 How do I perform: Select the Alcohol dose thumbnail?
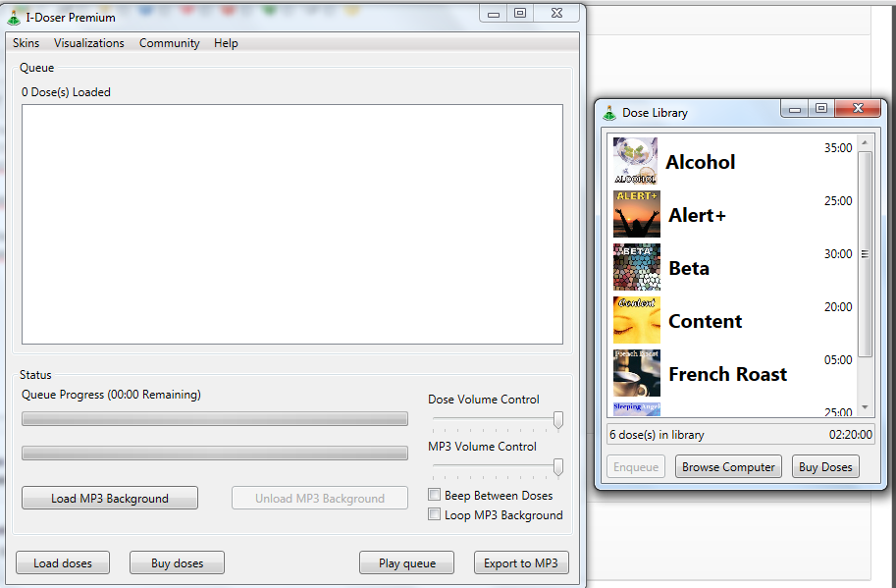[x=636, y=161]
